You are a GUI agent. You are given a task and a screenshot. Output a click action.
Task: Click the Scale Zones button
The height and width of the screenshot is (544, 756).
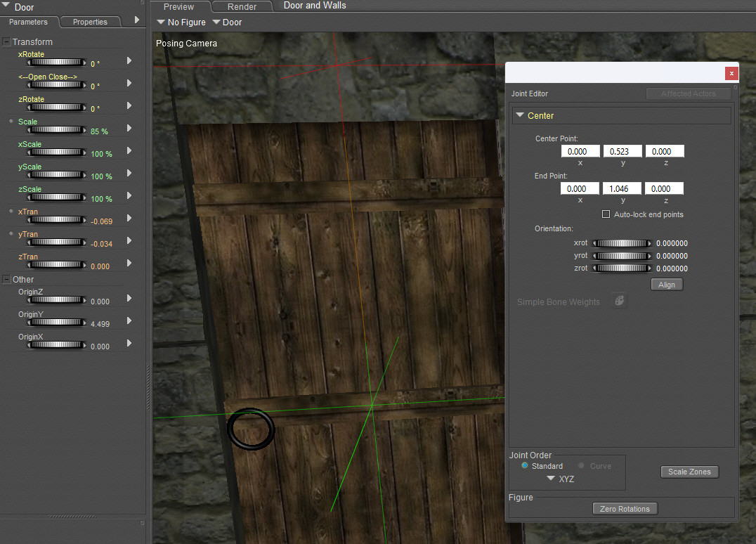pos(689,472)
